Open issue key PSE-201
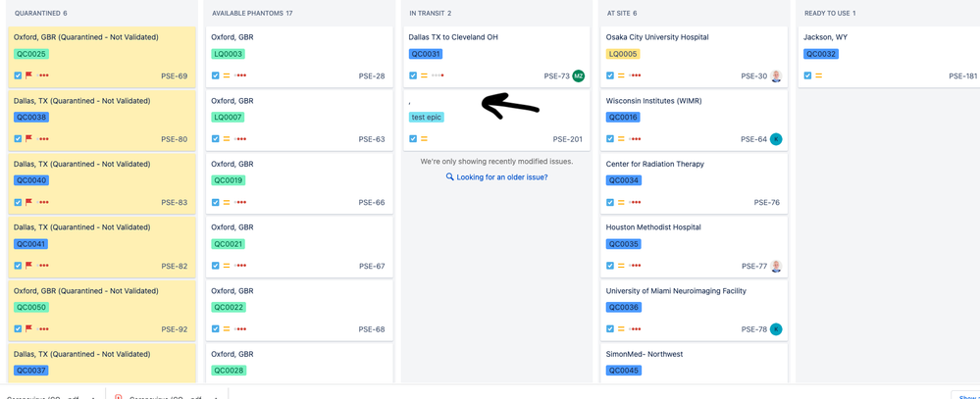980x399 pixels. (x=568, y=139)
